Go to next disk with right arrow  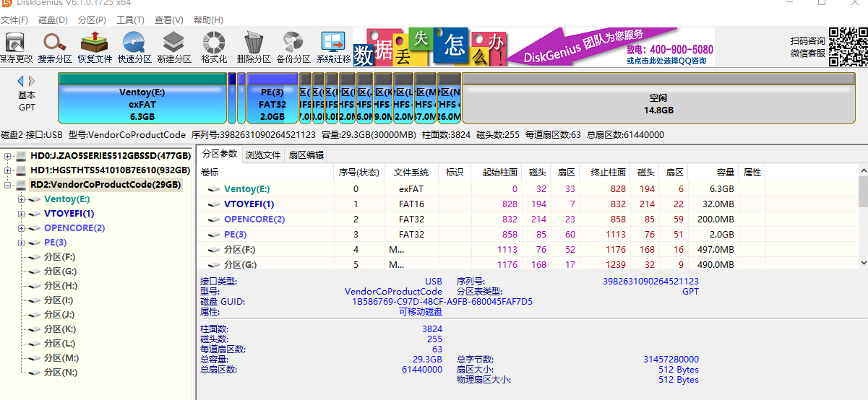click(32, 81)
